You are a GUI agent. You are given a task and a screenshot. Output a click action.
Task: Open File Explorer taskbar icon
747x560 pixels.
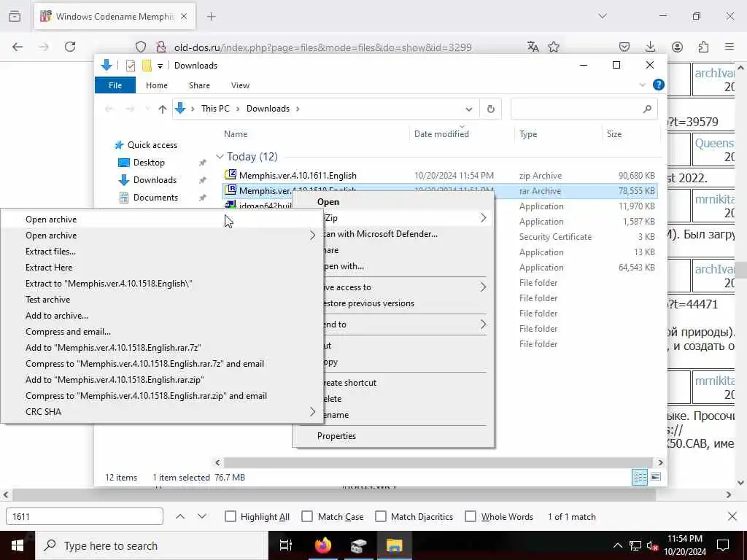[x=395, y=545]
